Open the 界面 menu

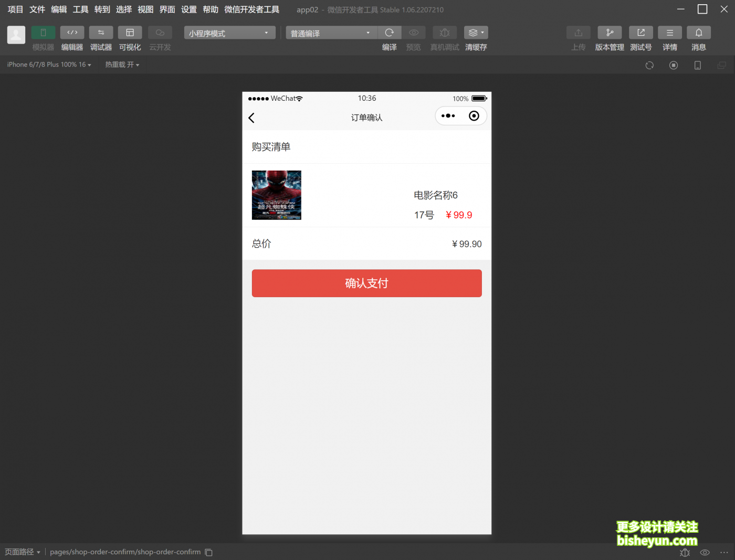[167, 9]
